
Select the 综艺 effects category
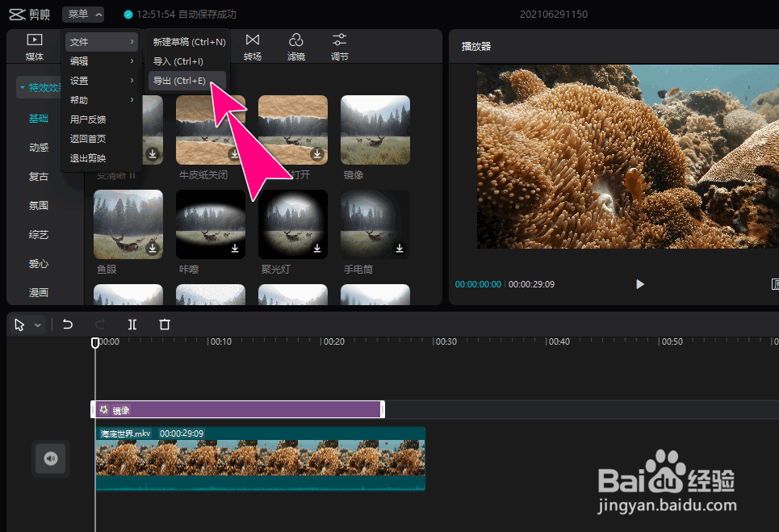(38, 234)
